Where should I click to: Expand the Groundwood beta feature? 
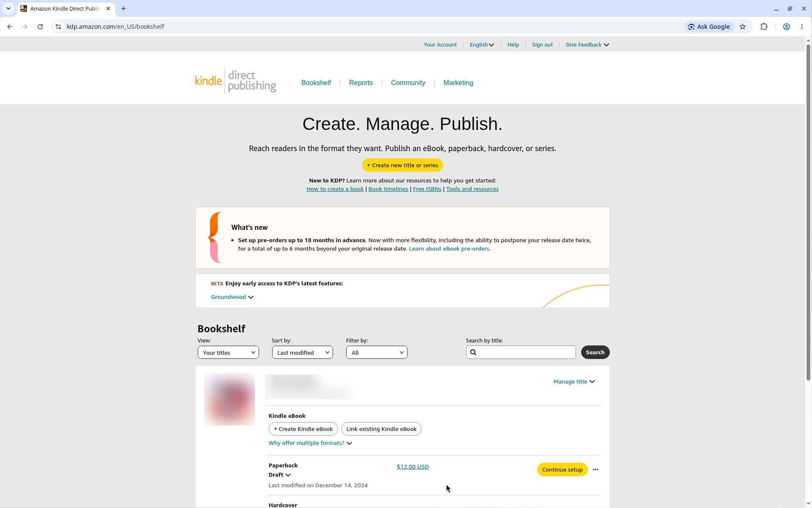coord(232,297)
